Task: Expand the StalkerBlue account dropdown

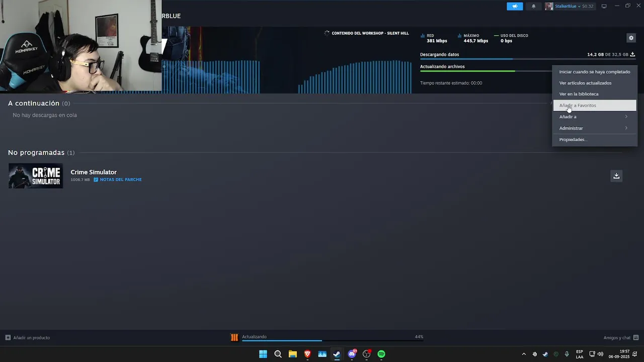Action: (x=578, y=6)
